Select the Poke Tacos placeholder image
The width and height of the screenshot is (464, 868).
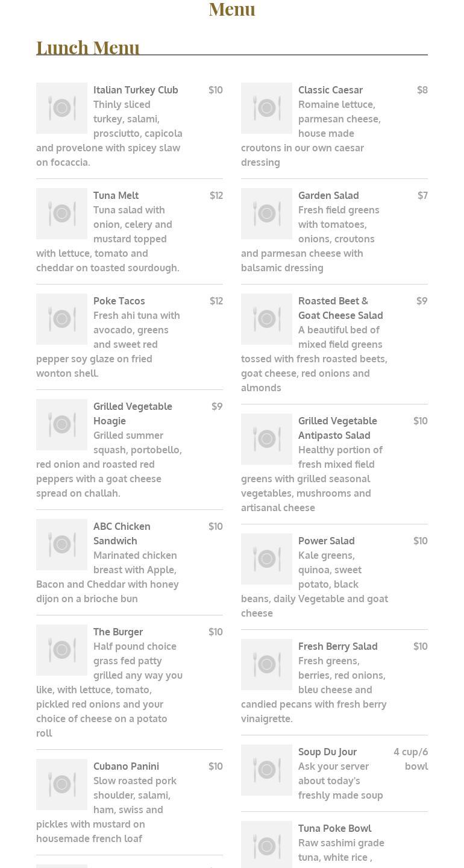coord(61,319)
